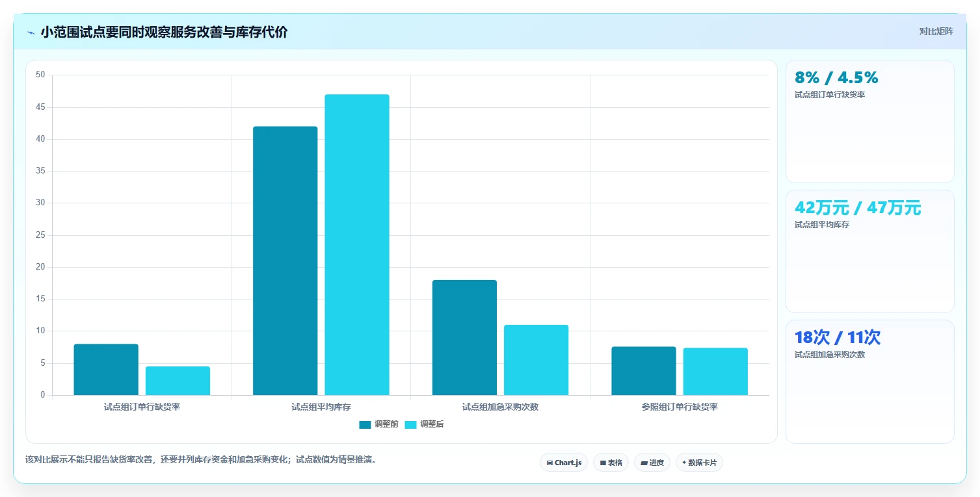Click the x-axis label 试点组加急采购次数
The height and width of the screenshot is (497, 980).
(500, 407)
